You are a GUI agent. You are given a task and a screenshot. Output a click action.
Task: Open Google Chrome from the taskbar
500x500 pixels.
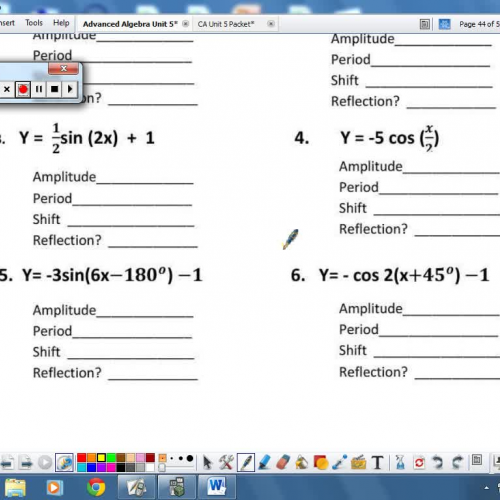[96, 488]
